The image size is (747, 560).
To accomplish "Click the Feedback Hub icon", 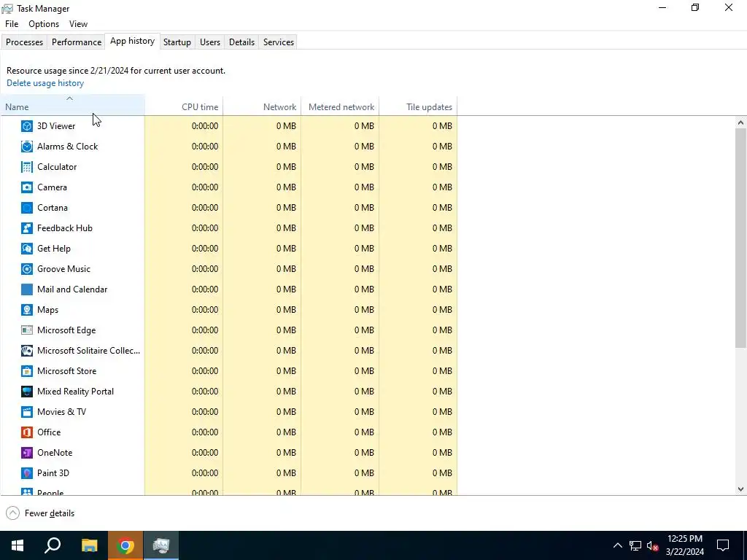I will pyautogui.click(x=27, y=228).
